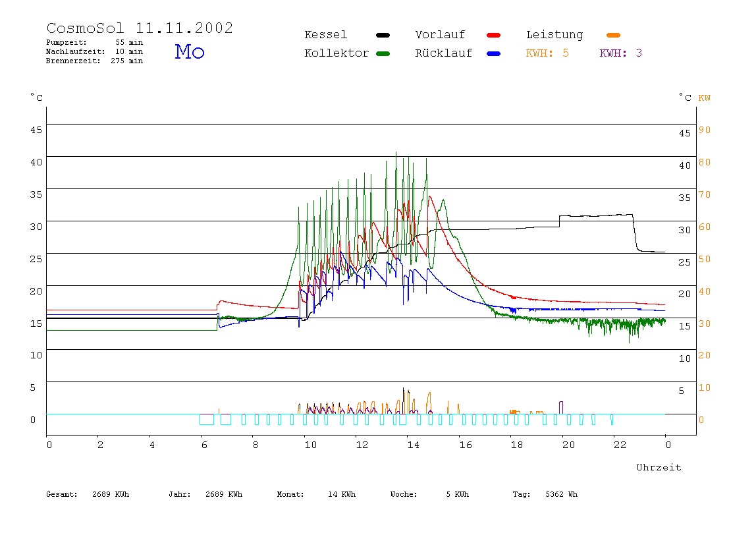This screenshot has width=756, height=535.
Task: Click the 'Leistung' legend label
Action: click(x=554, y=35)
